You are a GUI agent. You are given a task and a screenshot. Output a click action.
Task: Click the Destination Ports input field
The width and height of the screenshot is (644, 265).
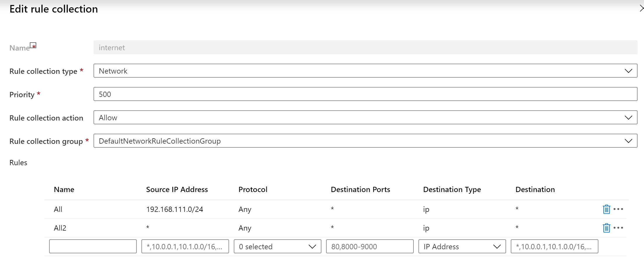tap(370, 247)
